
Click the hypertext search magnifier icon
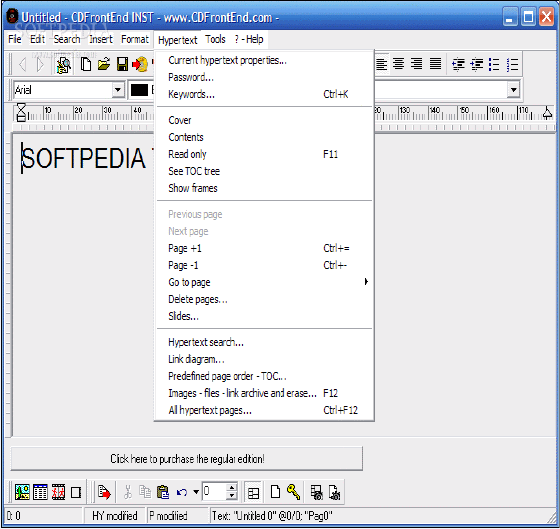pyautogui.click(x=64, y=65)
